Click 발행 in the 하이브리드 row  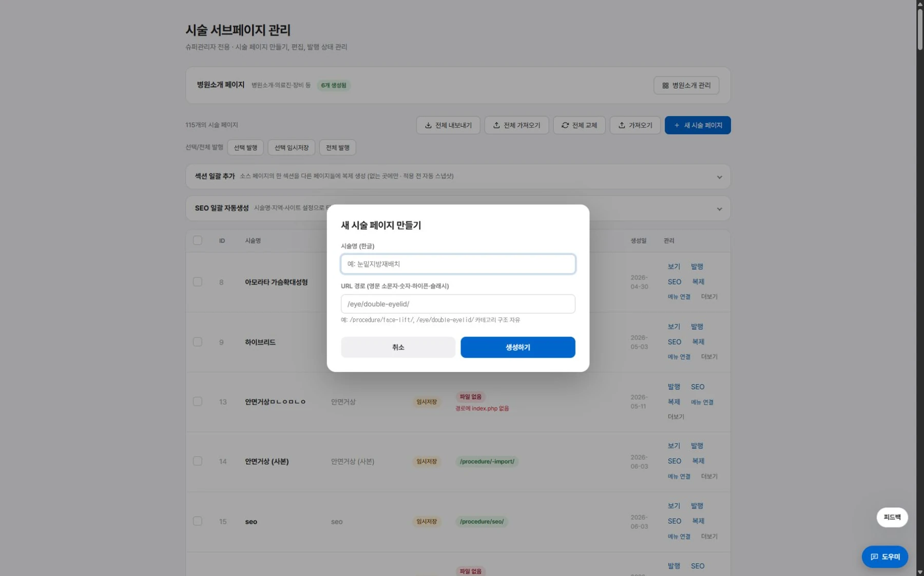pyautogui.click(x=697, y=327)
